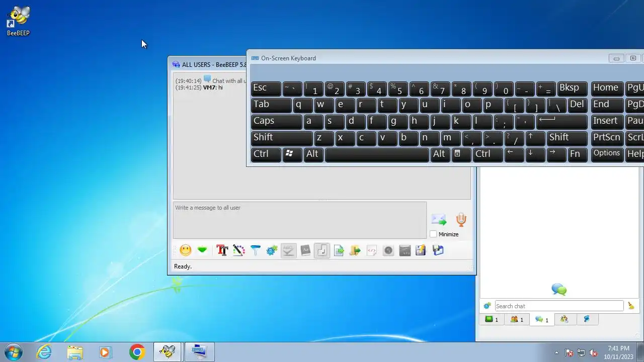Open the text color picker pencil icon

[x=239, y=250]
